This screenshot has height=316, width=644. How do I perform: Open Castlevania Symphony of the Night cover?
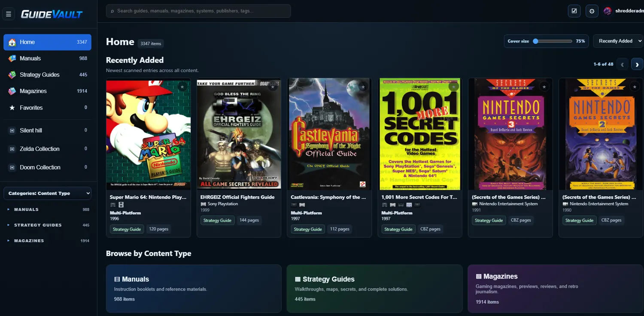click(x=330, y=134)
